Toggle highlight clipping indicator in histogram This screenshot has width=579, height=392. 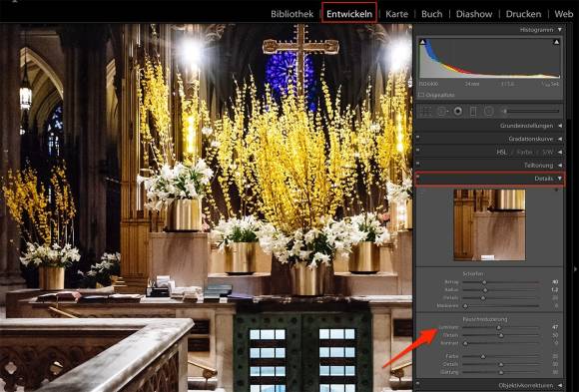pos(556,42)
